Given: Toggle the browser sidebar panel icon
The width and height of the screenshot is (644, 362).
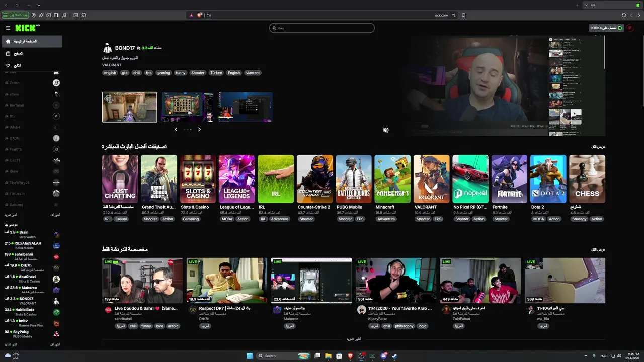Looking at the screenshot, I should [56, 15].
